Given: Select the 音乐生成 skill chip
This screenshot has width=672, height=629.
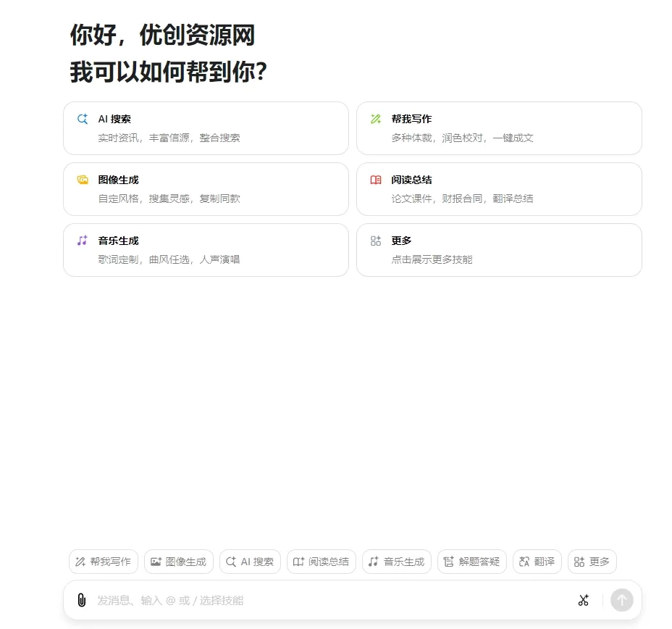Looking at the screenshot, I should pos(396,562).
